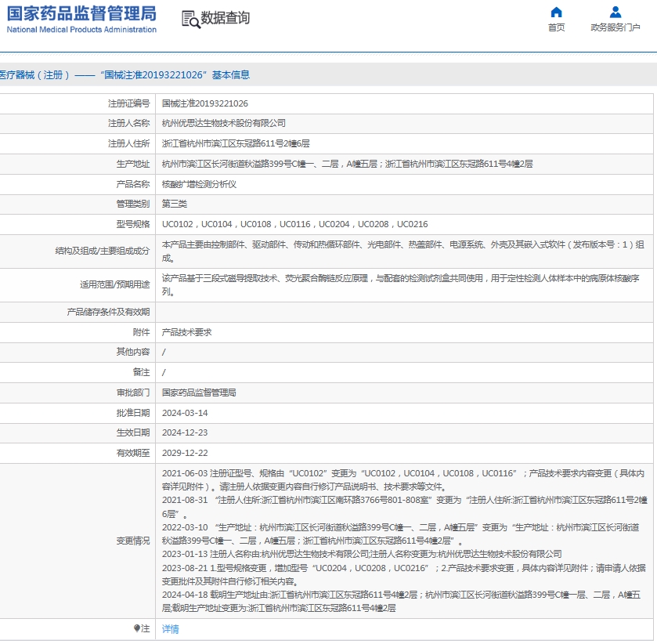This screenshot has width=657, height=644.
Task: Open the 详情 link
Action: 171,628
